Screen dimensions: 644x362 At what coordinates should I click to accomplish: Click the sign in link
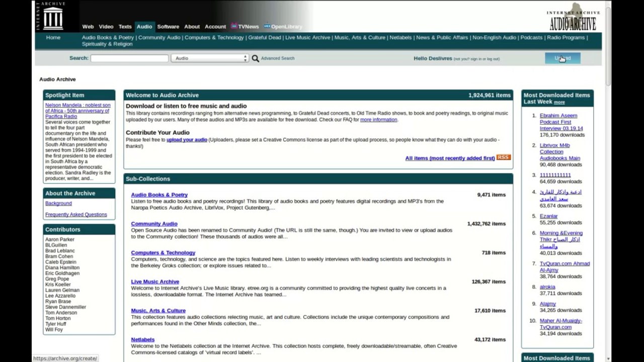click(476, 59)
